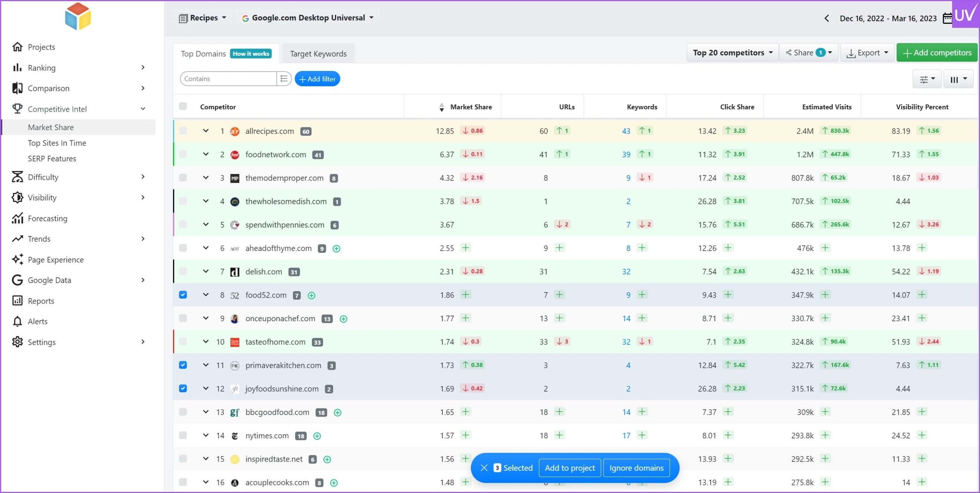Click the Settings gear icon

pyautogui.click(x=17, y=342)
